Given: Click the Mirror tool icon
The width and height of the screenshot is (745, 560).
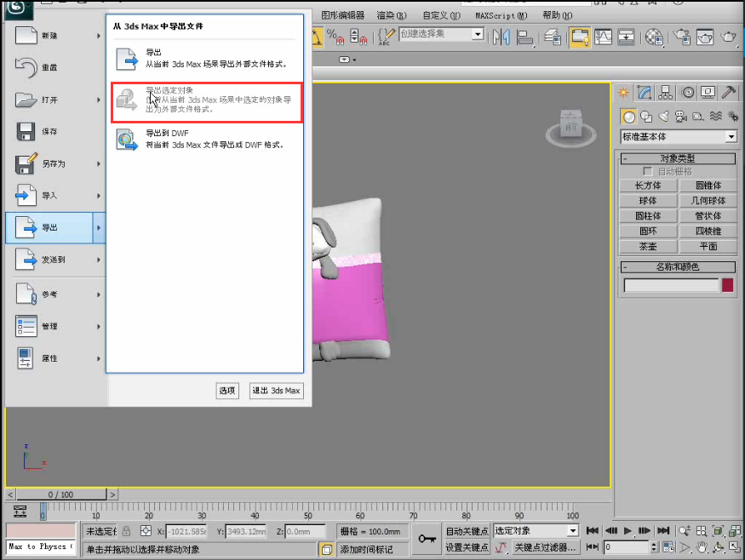Looking at the screenshot, I should [501, 37].
